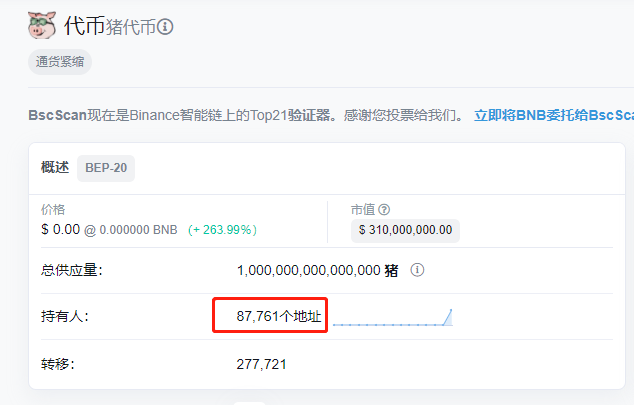Click the (+ 263.99%) price change text
The height and width of the screenshot is (405, 634).
pos(222,230)
